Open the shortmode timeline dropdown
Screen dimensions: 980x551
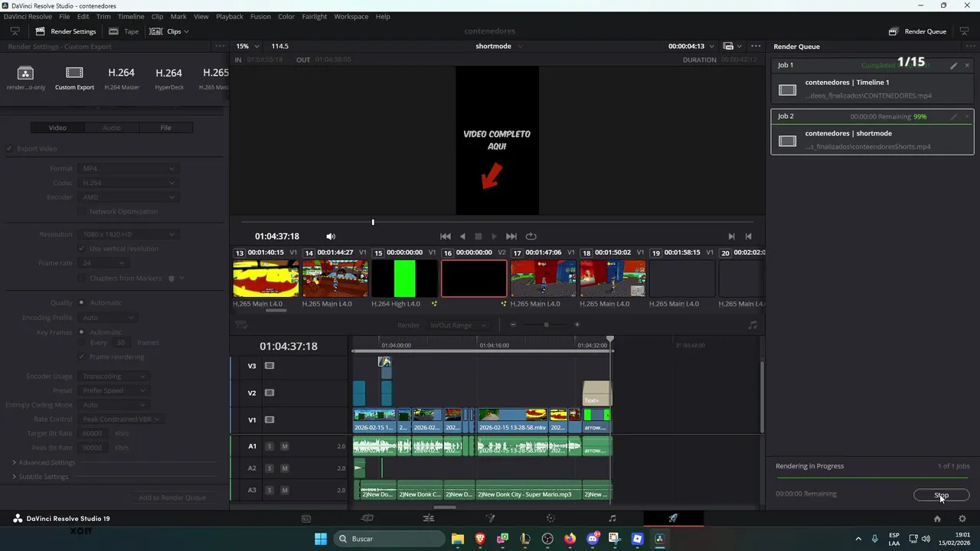tap(498, 46)
